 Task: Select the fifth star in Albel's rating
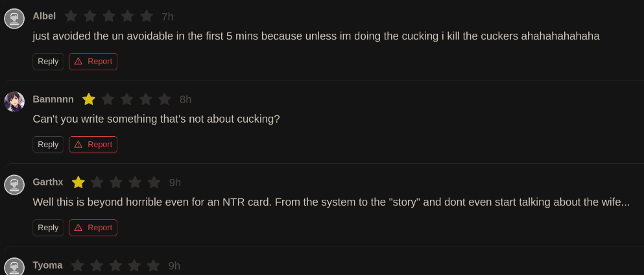pyautogui.click(x=147, y=16)
